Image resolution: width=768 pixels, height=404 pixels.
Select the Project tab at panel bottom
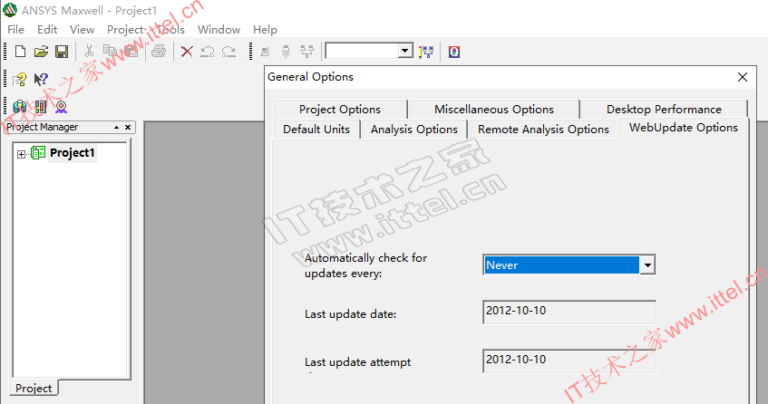(x=33, y=388)
